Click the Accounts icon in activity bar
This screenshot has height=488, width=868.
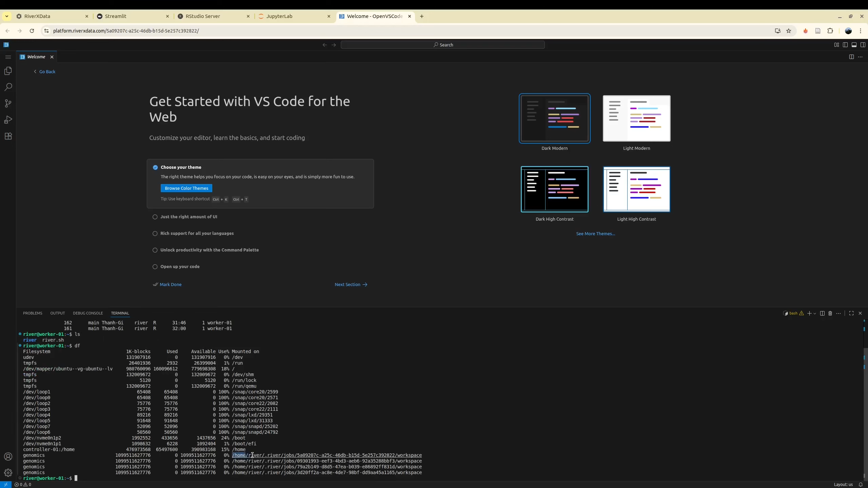(8, 456)
